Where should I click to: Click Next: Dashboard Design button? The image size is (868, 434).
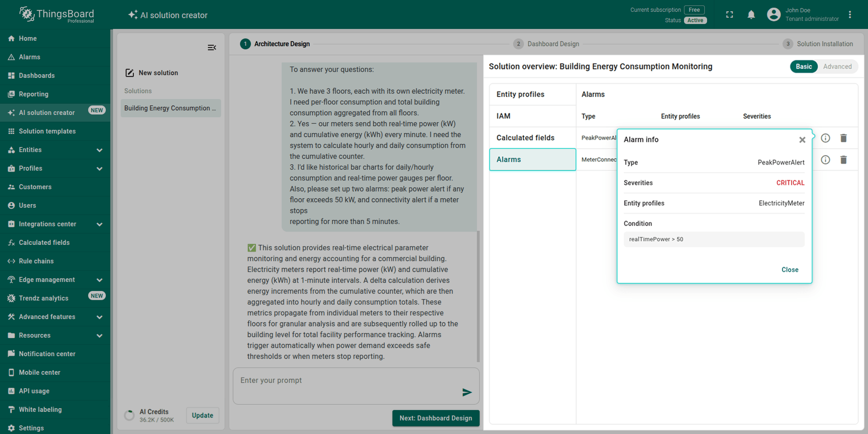435,418
